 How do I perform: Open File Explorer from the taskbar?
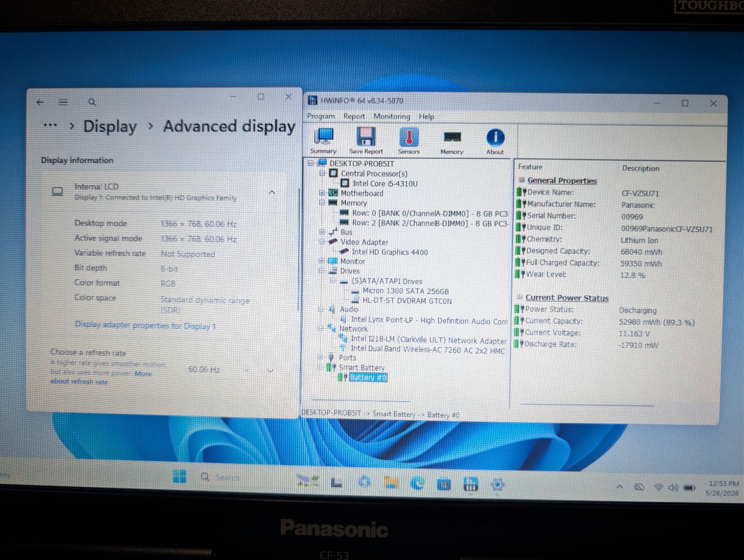point(391,482)
